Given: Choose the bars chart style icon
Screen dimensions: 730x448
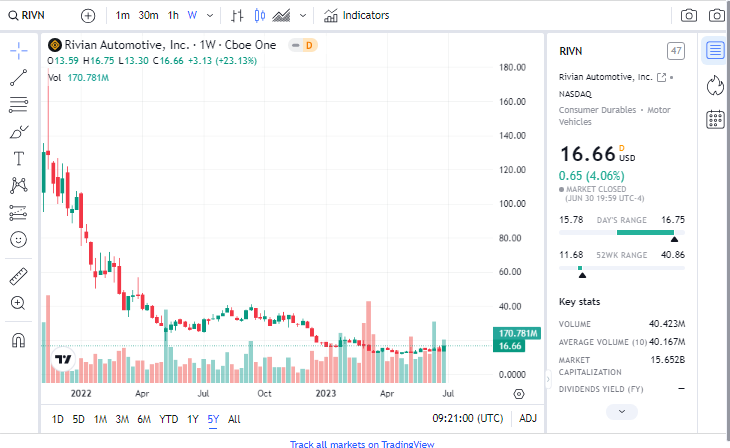Looking at the screenshot, I should 237,16.
